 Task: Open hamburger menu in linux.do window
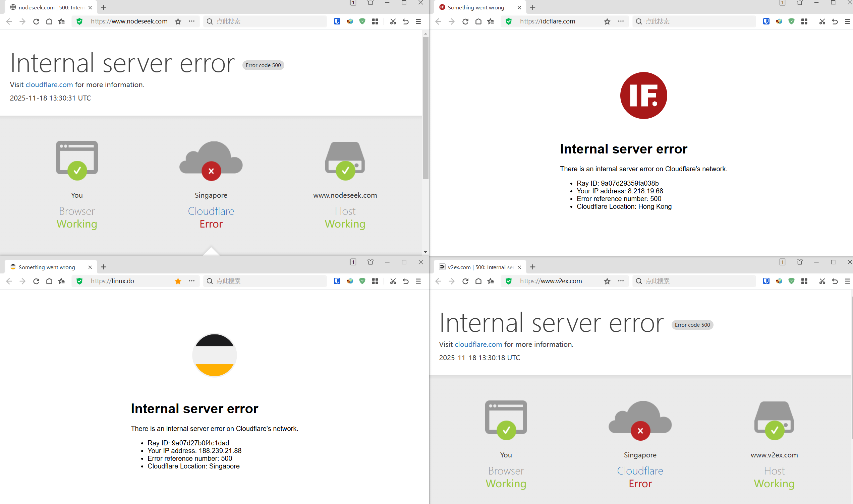point(418,281)
